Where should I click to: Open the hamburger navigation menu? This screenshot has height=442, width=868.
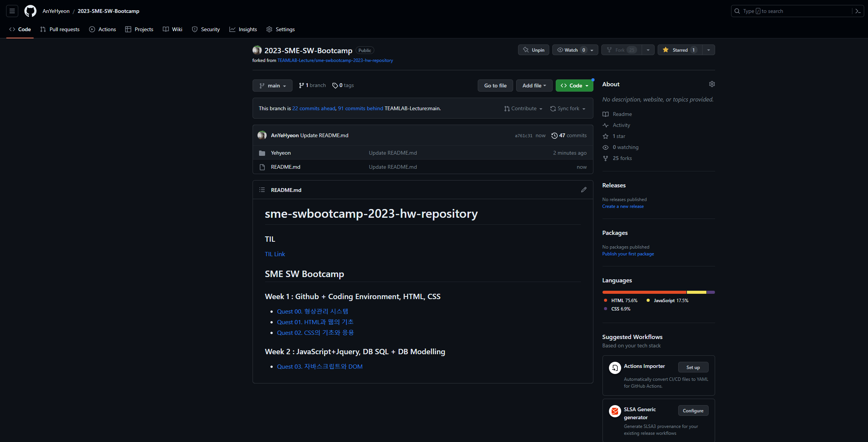click(12, 11)
